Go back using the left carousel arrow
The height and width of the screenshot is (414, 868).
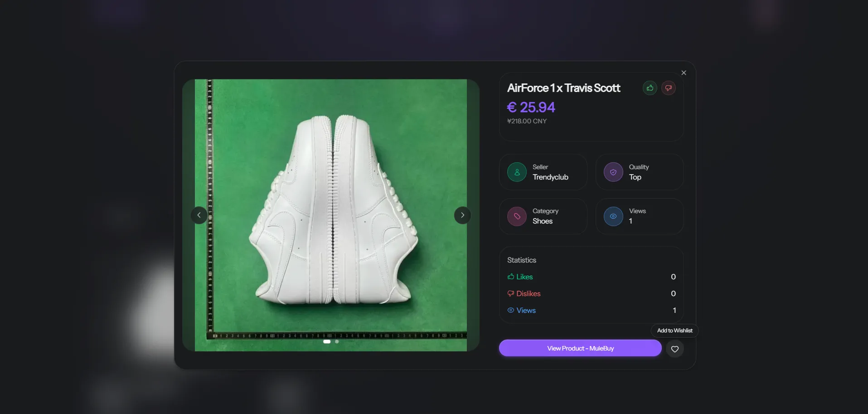coord(199,215)
